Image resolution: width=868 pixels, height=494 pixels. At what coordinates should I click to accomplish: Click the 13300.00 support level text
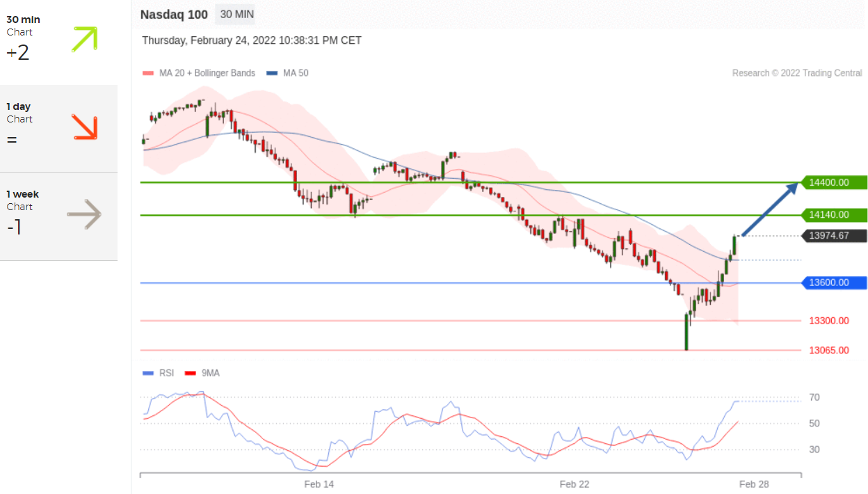829,321
